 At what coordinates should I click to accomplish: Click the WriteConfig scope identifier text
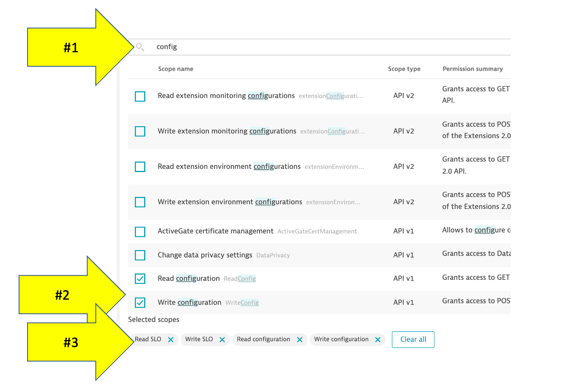tap(242, 303)
